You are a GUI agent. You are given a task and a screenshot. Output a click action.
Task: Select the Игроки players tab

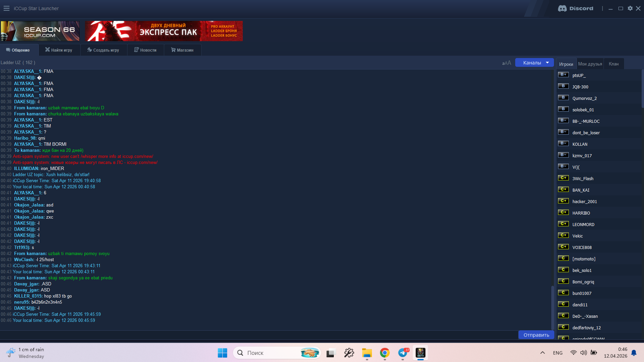pos(566,64)
